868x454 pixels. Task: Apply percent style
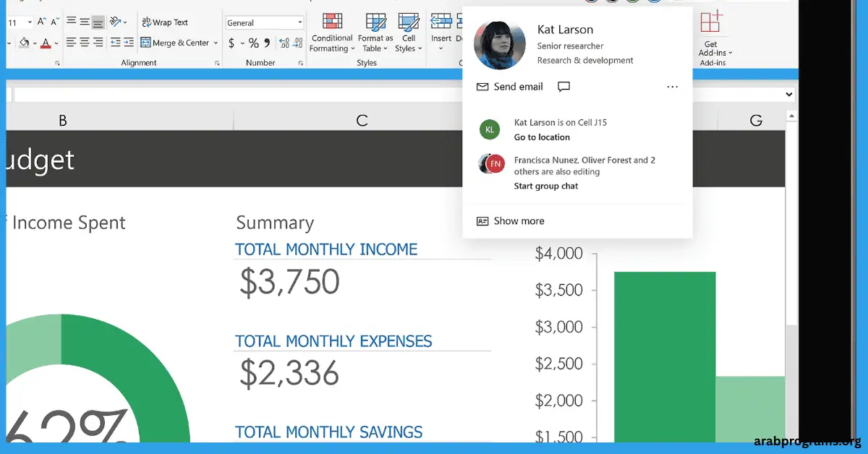254,43
